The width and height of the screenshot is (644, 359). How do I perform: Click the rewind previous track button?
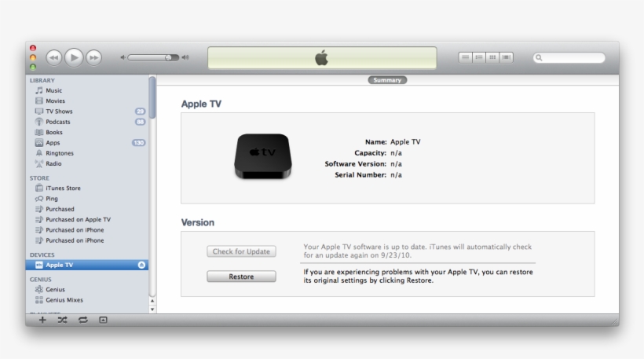[54, 58]
